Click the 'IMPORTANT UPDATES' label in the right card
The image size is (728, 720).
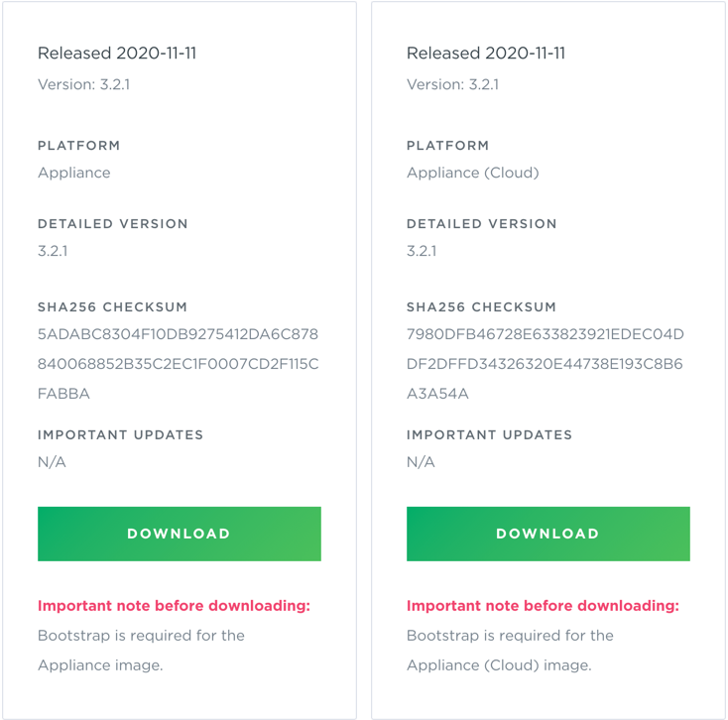pos(489,434)
